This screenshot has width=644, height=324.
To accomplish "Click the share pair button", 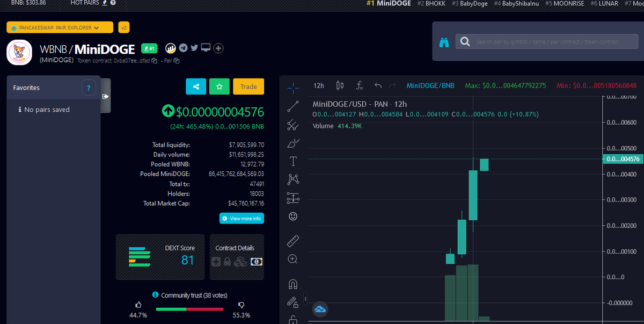I will click(196, 86).
